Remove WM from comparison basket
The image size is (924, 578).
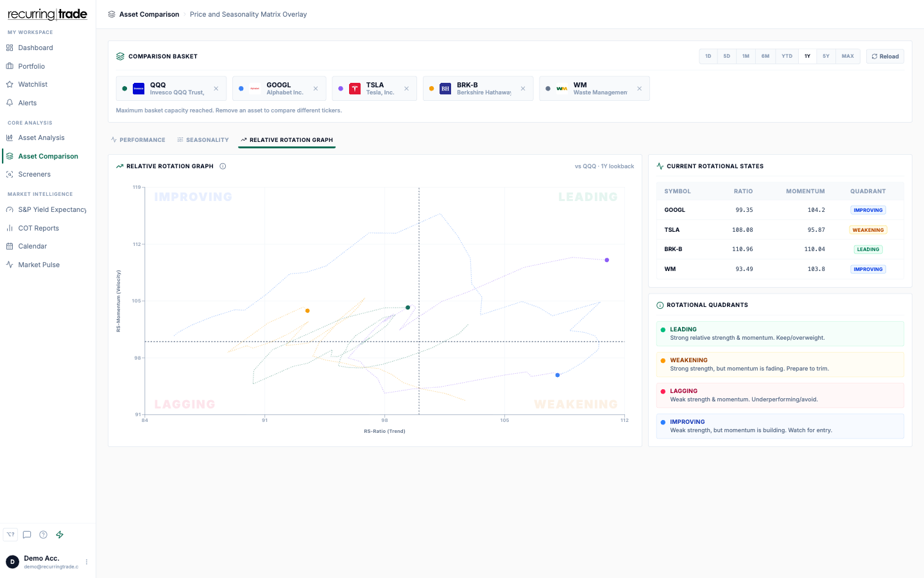640,89
